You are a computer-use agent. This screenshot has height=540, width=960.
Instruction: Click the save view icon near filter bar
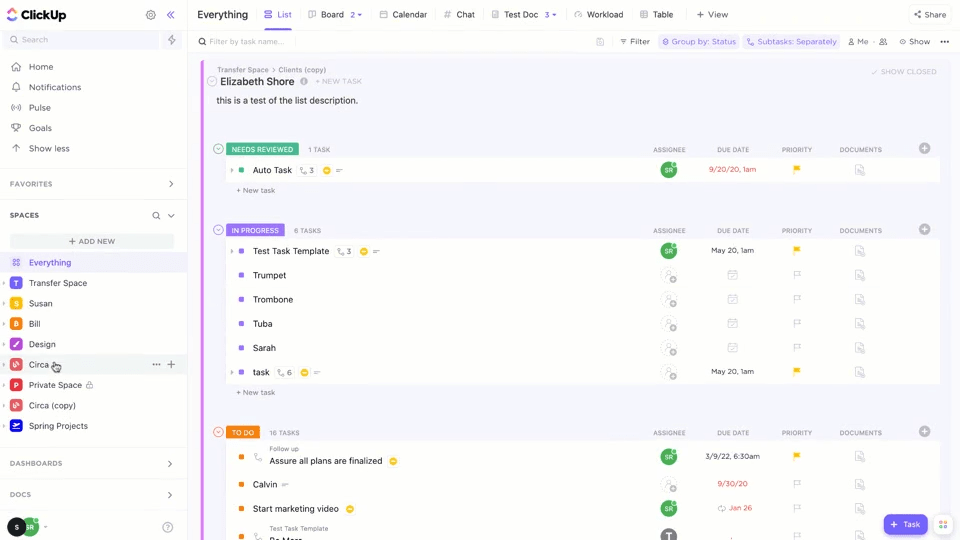point(600,42)
